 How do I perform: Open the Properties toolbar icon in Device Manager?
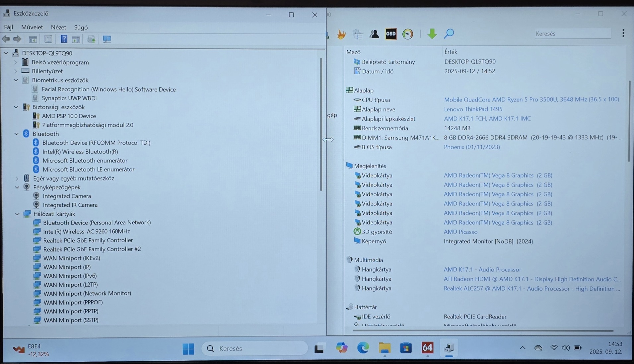pos(48,39)
